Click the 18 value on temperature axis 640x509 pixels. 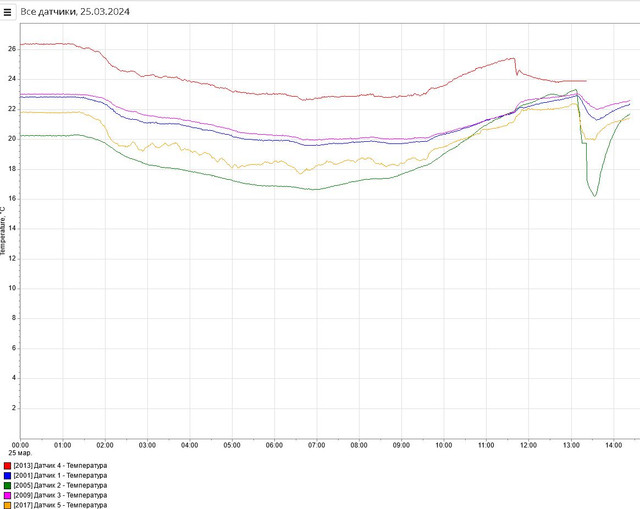tap(12, 169)
